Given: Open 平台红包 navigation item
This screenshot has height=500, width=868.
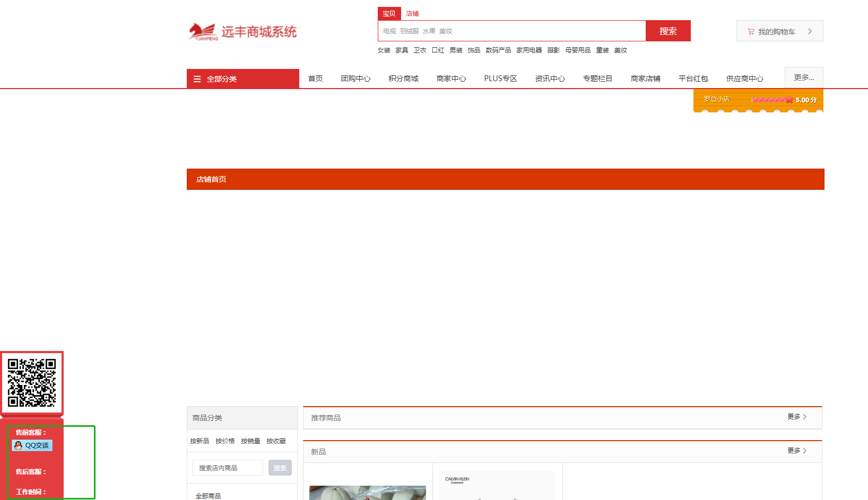Looking at the screenshot, I should point(693,78).
